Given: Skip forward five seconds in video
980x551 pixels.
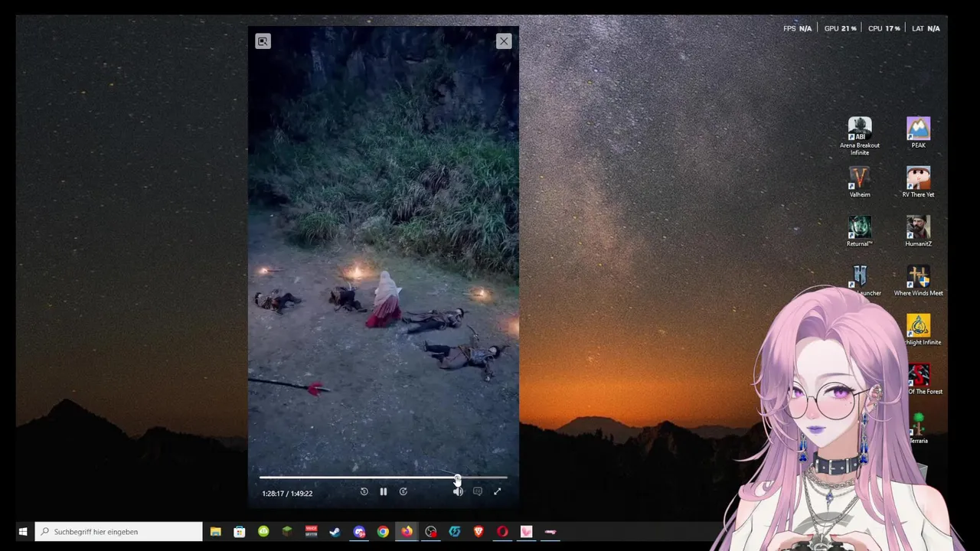Looking at the screenshot, I should (403, 492).
